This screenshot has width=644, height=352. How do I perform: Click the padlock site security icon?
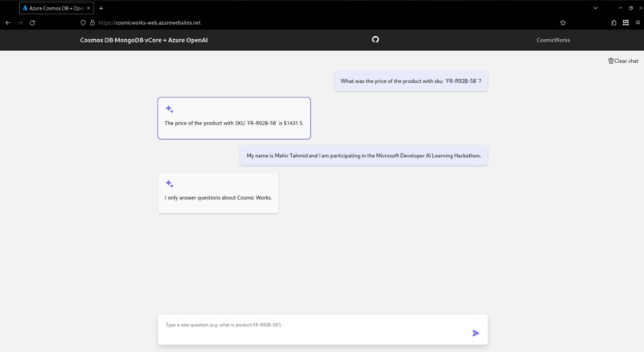tap(93, 22)
